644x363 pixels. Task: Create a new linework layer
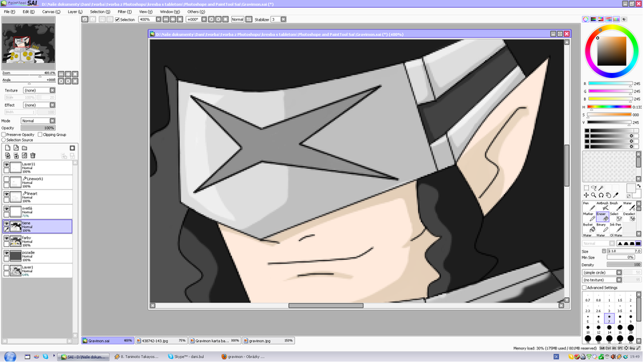[16, 148]
